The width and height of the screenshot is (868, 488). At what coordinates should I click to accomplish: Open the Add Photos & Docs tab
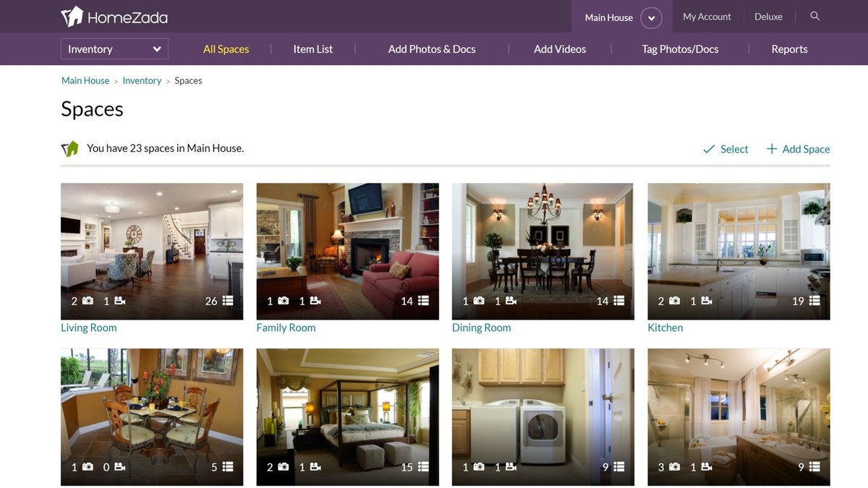tap(432, 49)
